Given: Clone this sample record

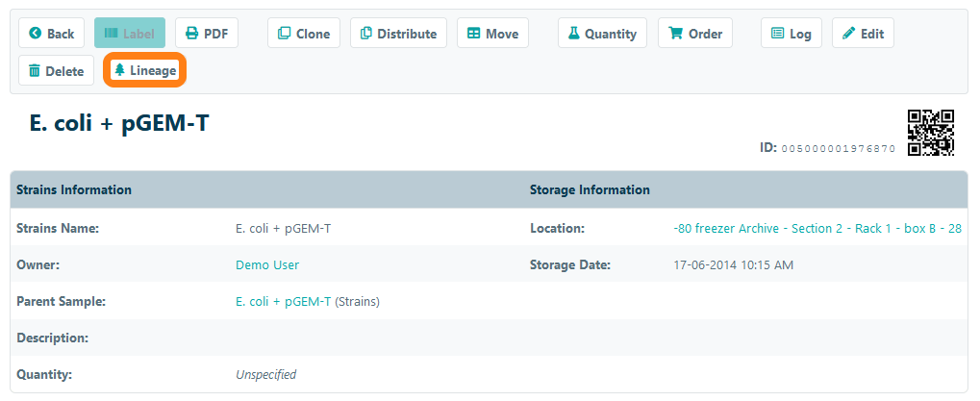Looking at the screenshot, I should pyautogui.click(x=303, y=34).
